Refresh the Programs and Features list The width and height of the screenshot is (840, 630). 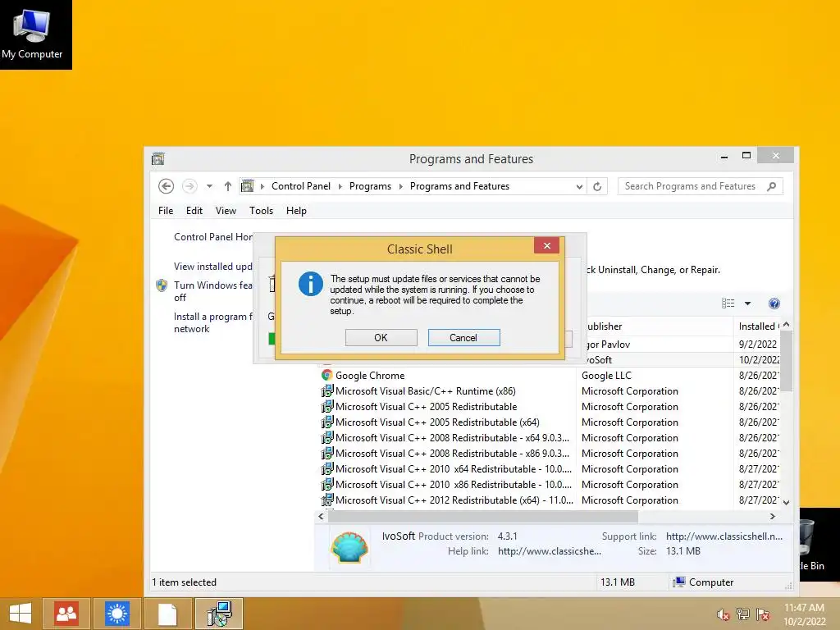pos(597,186)
